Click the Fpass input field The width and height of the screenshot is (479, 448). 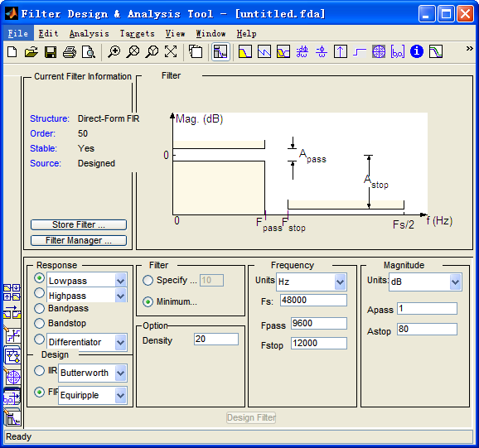click(319, 324)
